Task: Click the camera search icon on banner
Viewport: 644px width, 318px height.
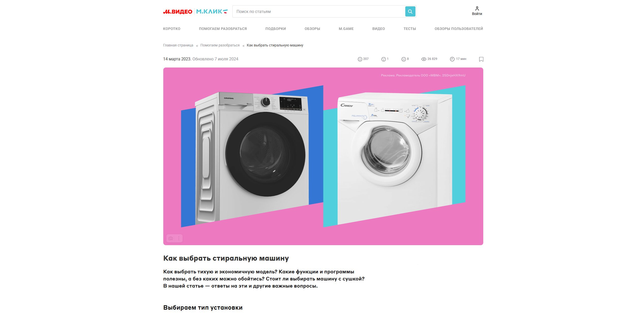Action: click(171, 238)
